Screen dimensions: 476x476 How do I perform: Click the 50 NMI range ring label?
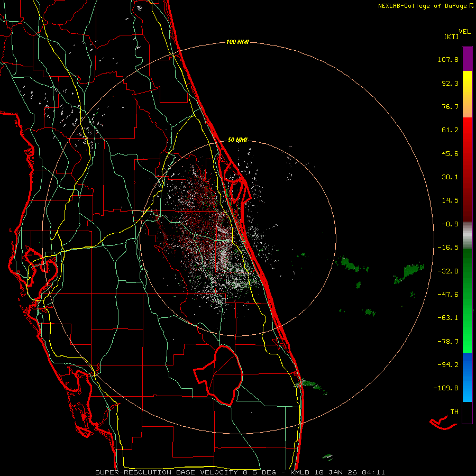pyautogui.click(x=237, y=140)
